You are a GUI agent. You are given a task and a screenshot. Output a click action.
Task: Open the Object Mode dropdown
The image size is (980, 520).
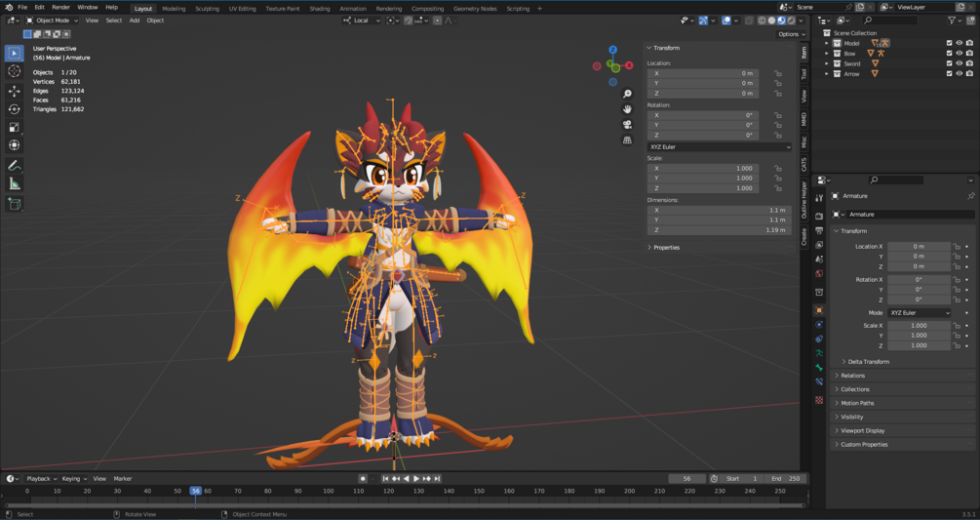tap(52, 20)
